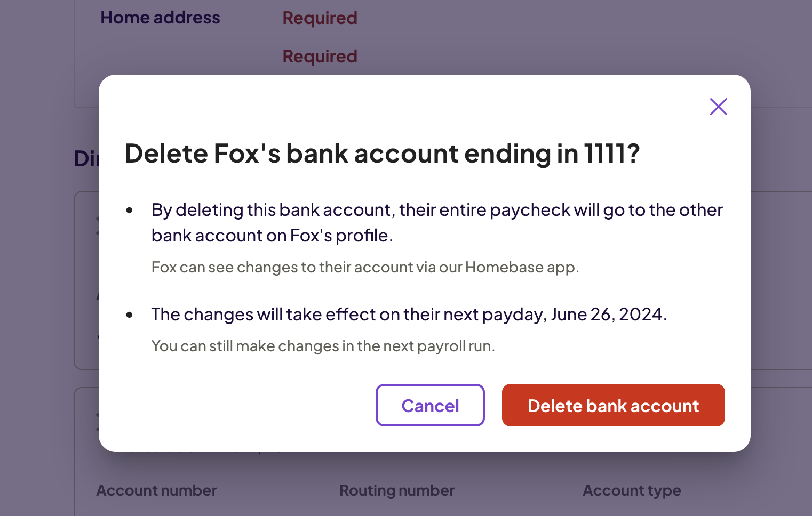The width and height of the screenshot is (812, 516).
Task: Click the Homebase app mention text
Action: 365,267
